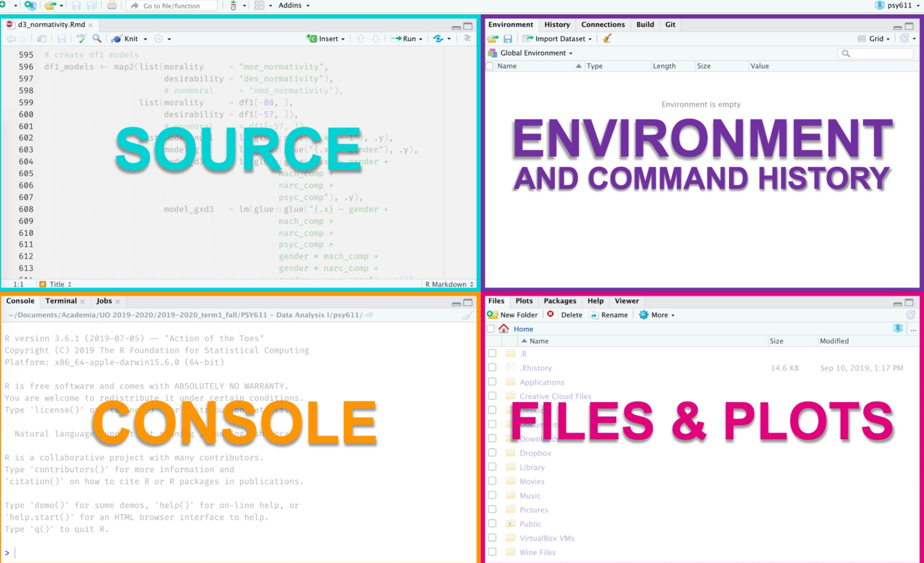The width and height of the screenshot is (924, 563).
Task: Open the document outline icon in source pane
Action: pyautogui.click(x=466, y=38)
